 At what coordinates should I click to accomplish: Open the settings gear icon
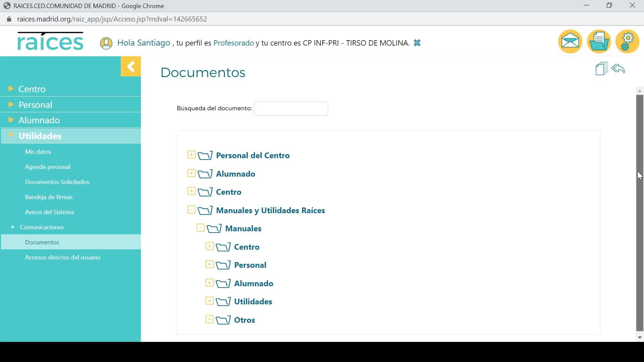(627, 42)
